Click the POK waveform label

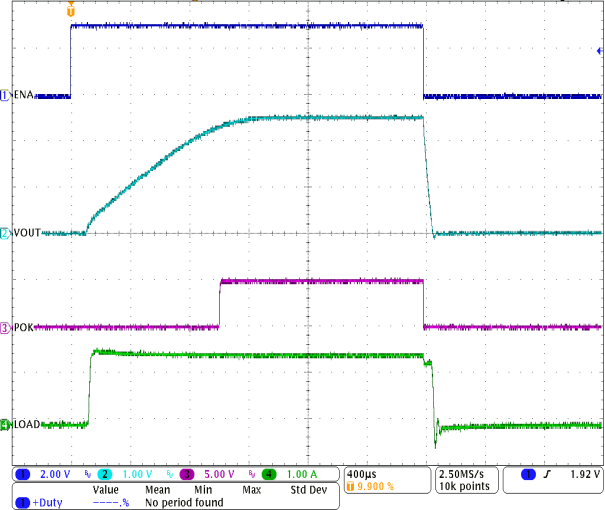24,328
